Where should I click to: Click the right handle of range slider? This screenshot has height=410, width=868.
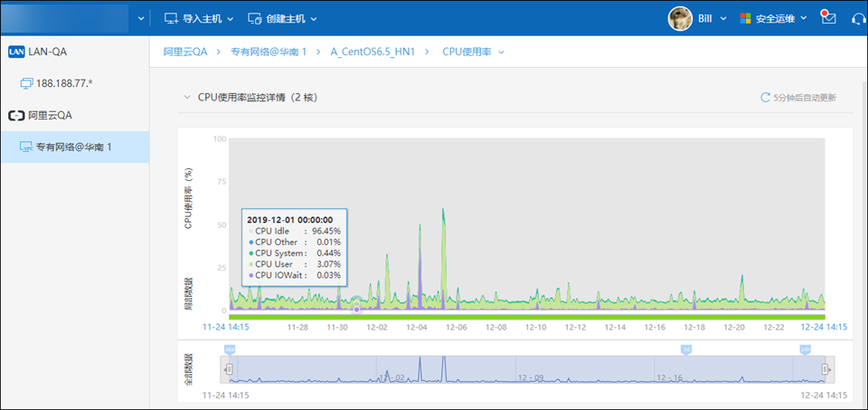[x=825, y=369]
